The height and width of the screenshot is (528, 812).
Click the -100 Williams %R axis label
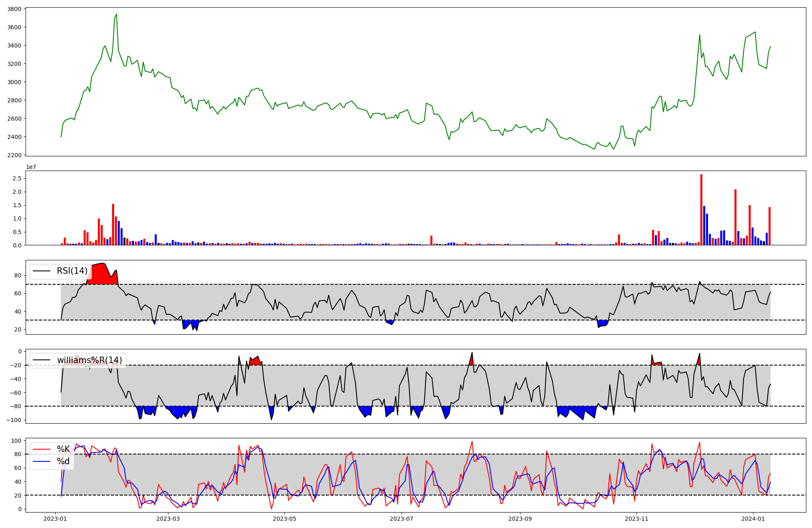coord(13,420)
